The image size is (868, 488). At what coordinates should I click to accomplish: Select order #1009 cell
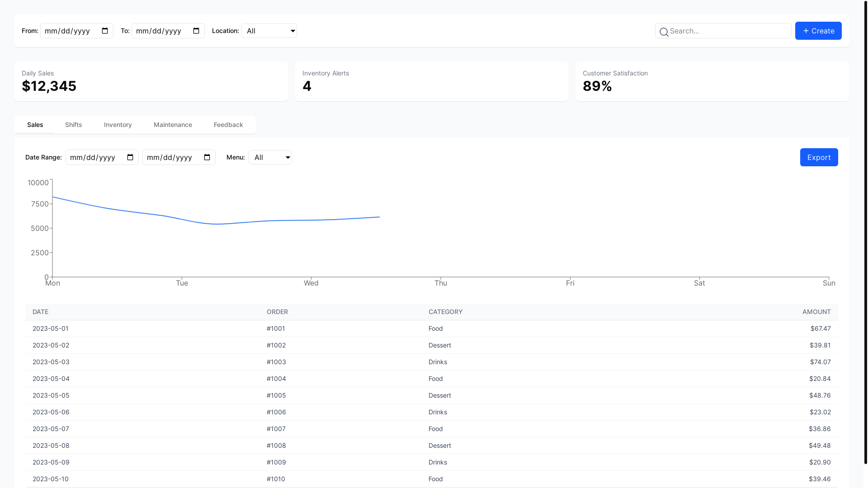point(276,462)
